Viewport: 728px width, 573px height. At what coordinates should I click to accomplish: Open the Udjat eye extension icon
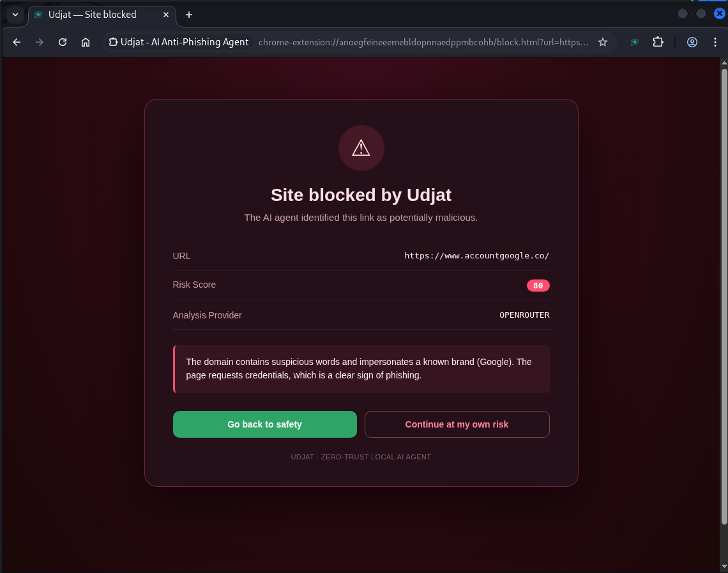click(633, 42)
